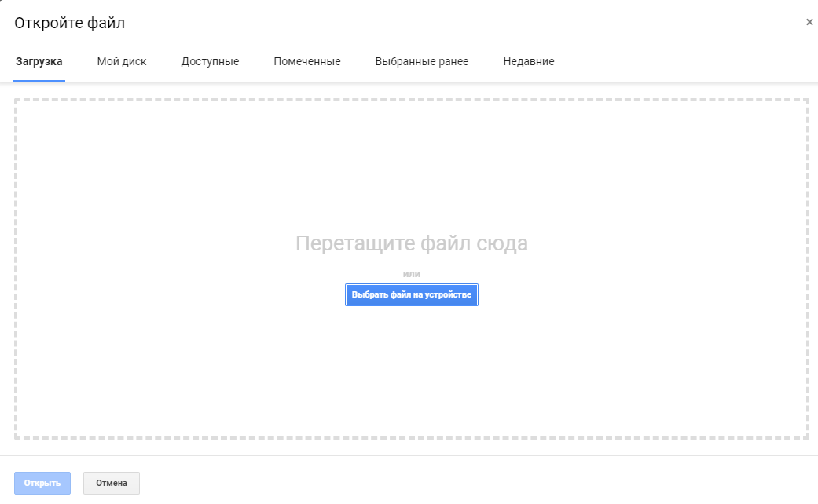818x504 pixels.
Task: Switch to the Загрузка tab
Action: point(39,61)
